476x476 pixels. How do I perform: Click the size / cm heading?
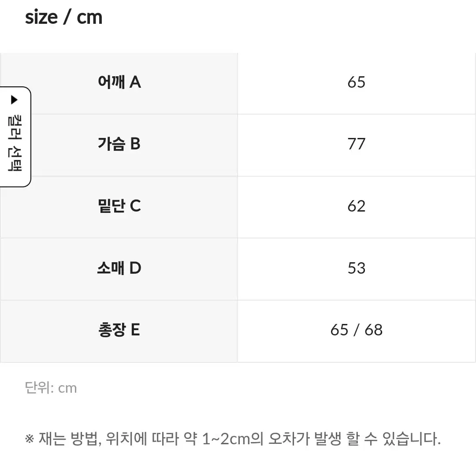[x=64, y=17]
